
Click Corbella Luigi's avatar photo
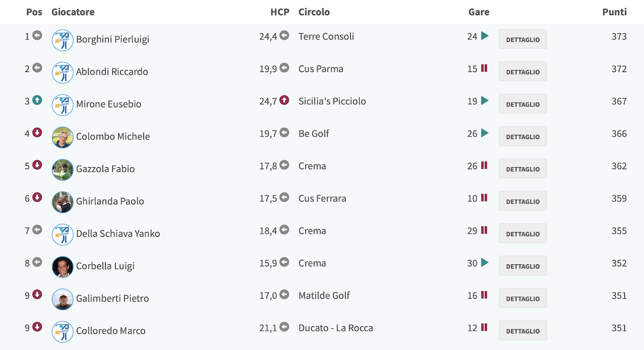(x=63, y=267)
